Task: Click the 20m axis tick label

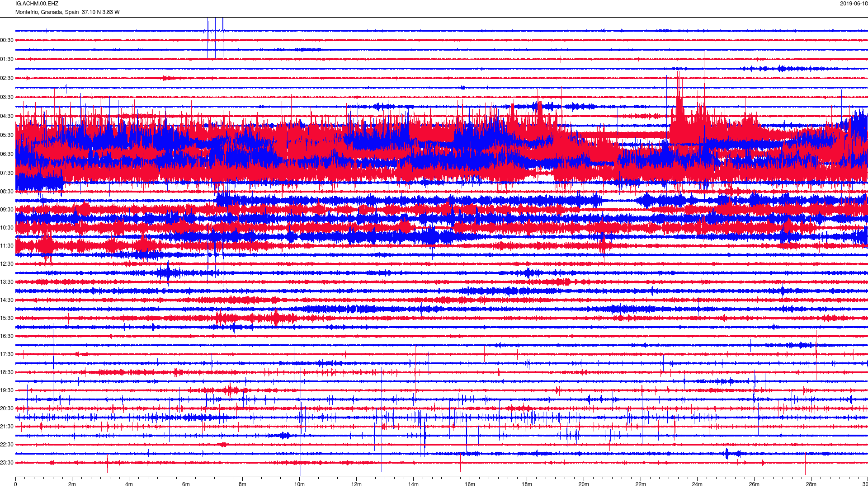Action: coord(584,484)
